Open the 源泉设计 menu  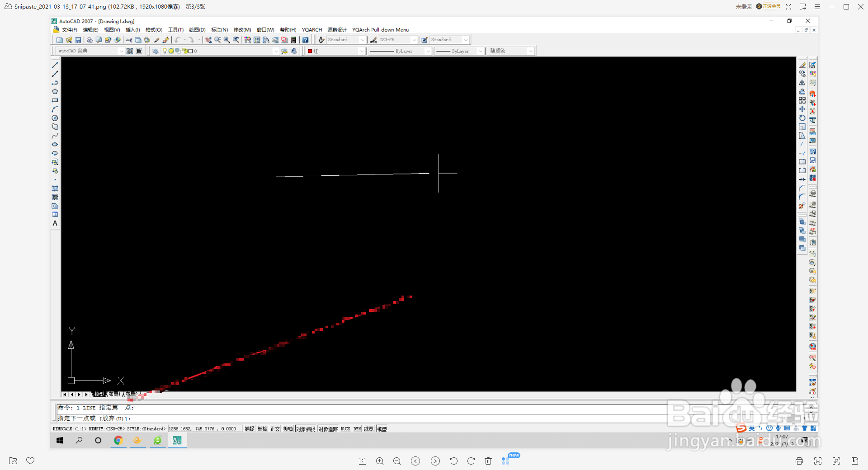click(337, 30)
